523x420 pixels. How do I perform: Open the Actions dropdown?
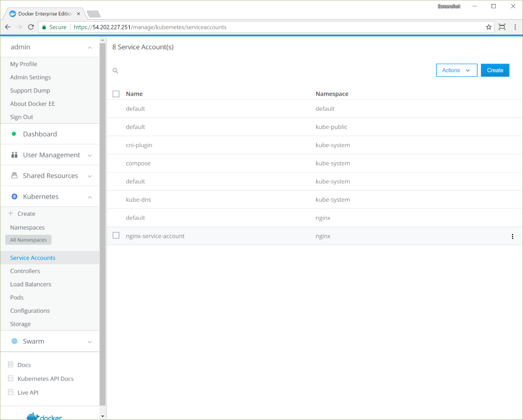tap(456, 70)
